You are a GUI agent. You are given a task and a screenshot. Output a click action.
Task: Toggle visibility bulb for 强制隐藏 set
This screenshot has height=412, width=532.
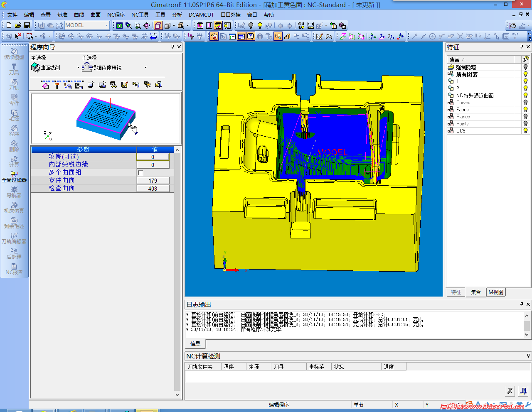coord(525,67)
